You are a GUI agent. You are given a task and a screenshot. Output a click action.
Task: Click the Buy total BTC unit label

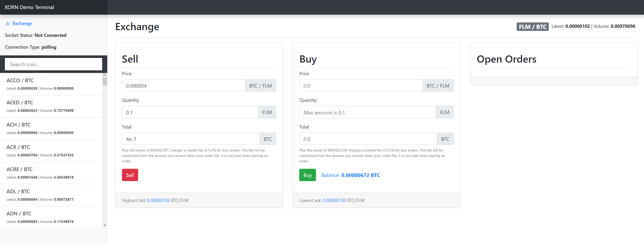click(x=445, y=139)
